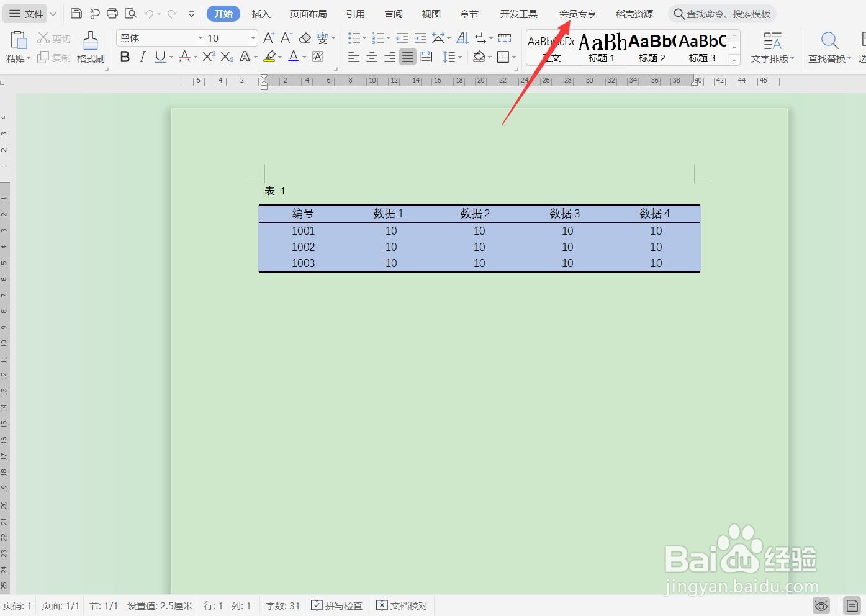Click the Cut (剪切) scissors button

pyautogui.click(x=54, y=38)
